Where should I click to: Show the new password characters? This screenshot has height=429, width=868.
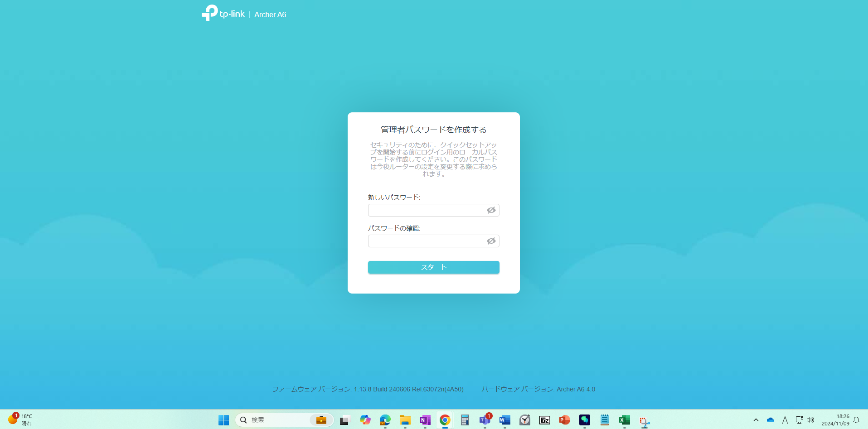(x=491, y=210)
